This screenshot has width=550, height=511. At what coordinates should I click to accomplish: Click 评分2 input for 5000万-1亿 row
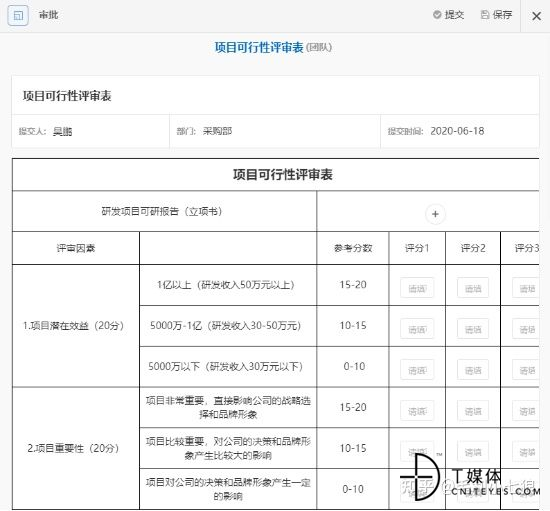click(x=473, y=329)
